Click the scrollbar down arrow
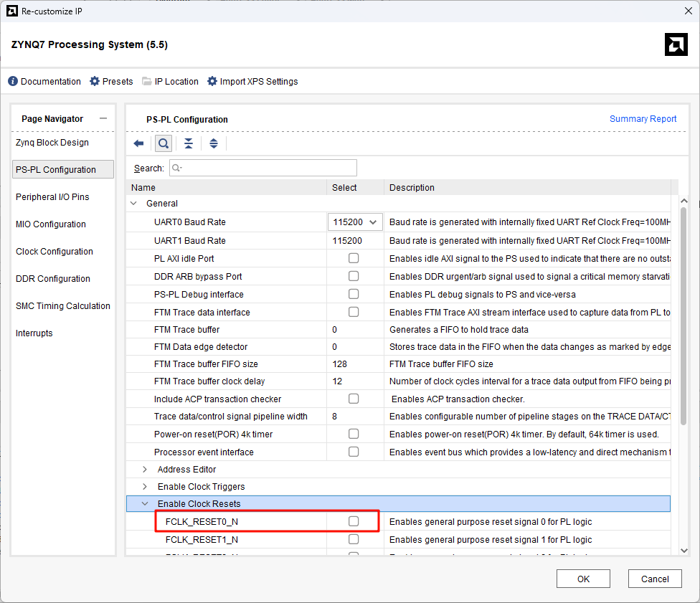700x603 pixels. (684, 551)
